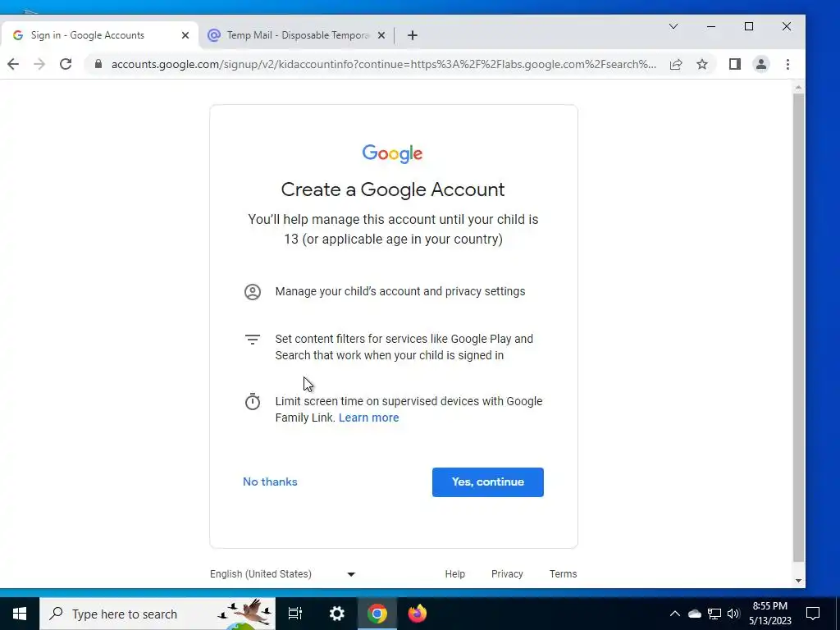840x630 pixels.
Task: Open the tab search dropdown arrow
Action: coord(673,26)
